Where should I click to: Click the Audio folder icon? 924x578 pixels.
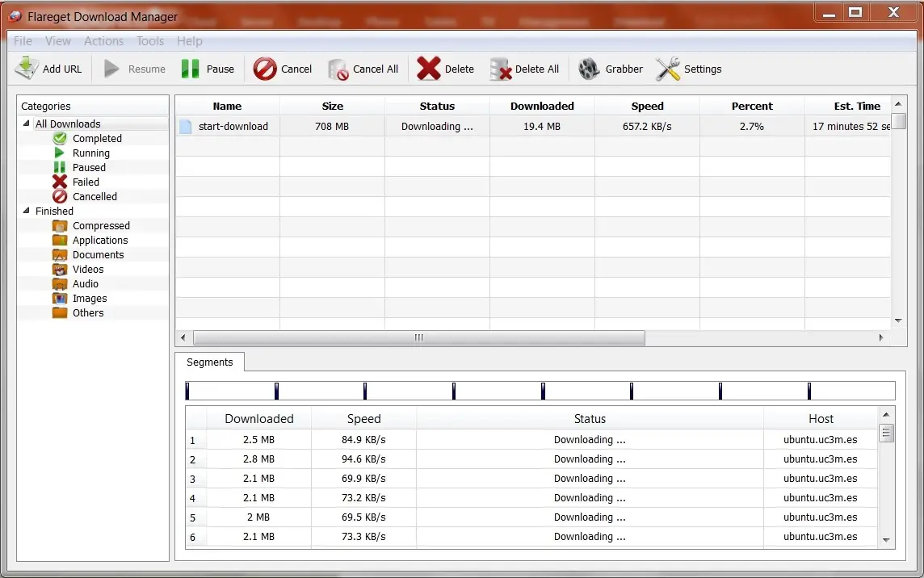pyautogui.click(x=60, y=283)
